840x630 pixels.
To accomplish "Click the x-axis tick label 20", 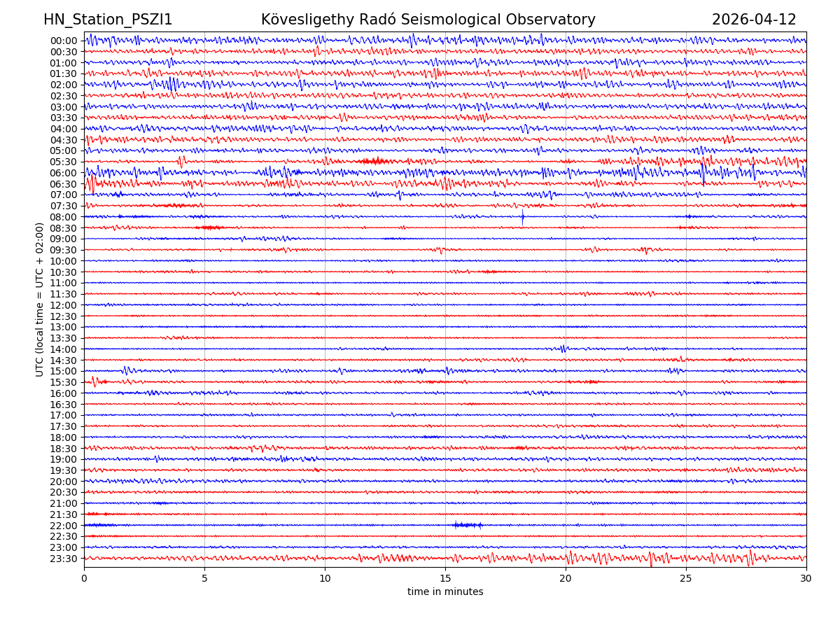I will point(566,579).
